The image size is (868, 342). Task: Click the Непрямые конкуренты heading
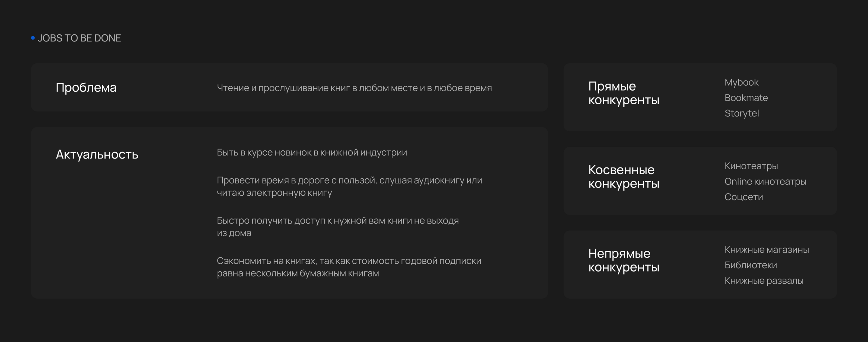[x=624, y=260]
